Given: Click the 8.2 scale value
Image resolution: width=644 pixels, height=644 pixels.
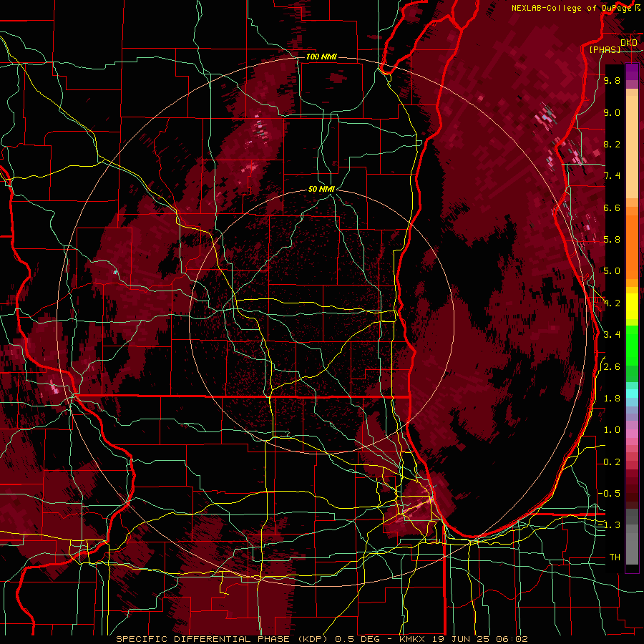Looking at the screenshot, I should point(612,144).
